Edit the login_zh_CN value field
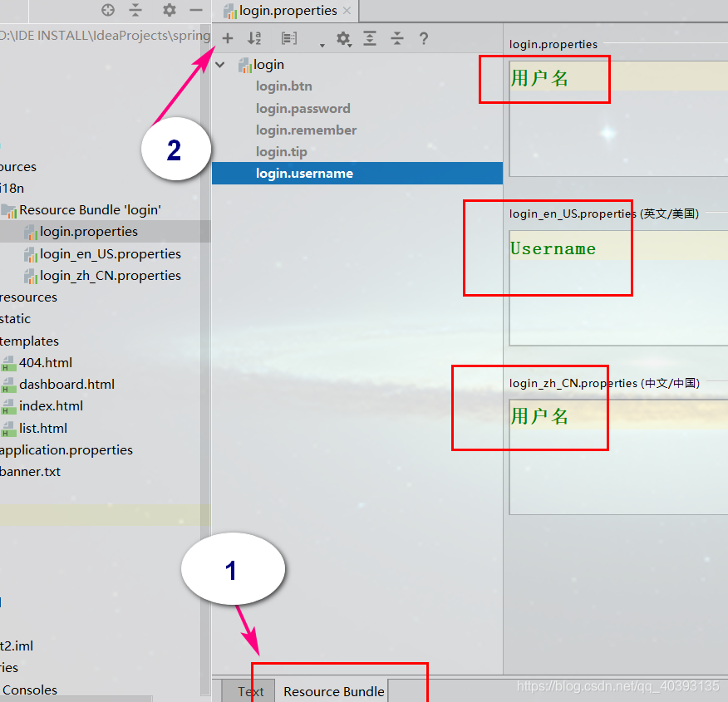The height and width of the screenshot is (702, 728). coord(618,457)
